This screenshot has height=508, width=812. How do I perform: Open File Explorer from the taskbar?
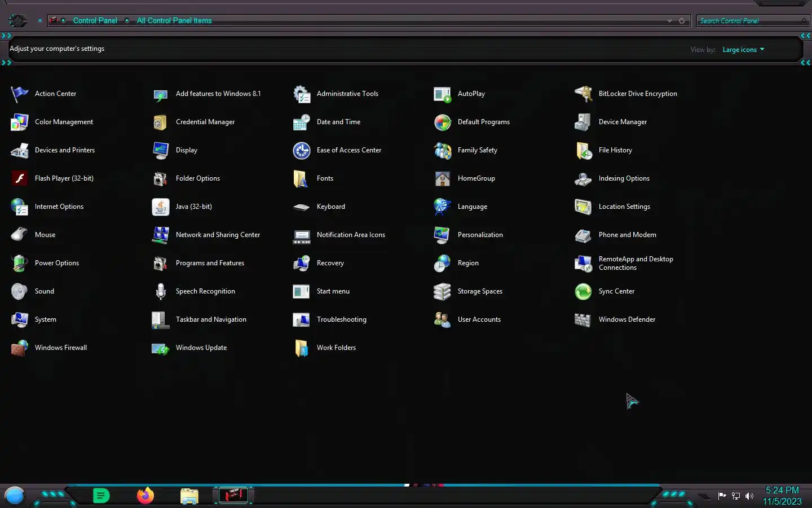coord(189,496)
